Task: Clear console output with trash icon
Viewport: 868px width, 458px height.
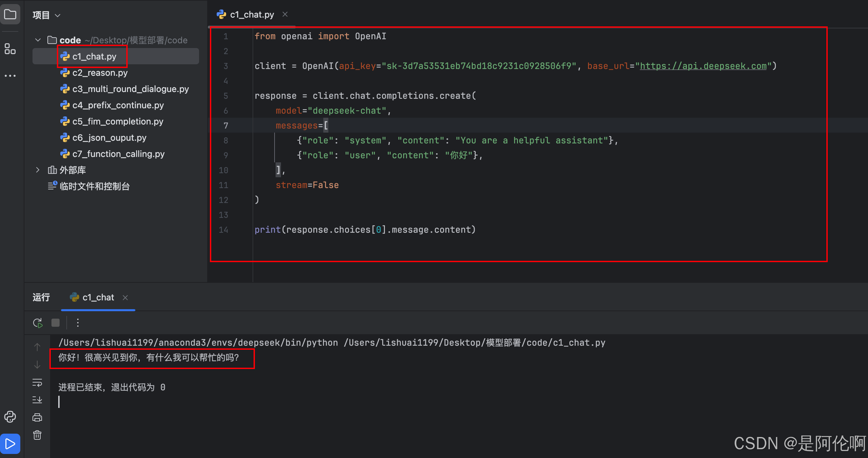Action: tap(37, 435)
